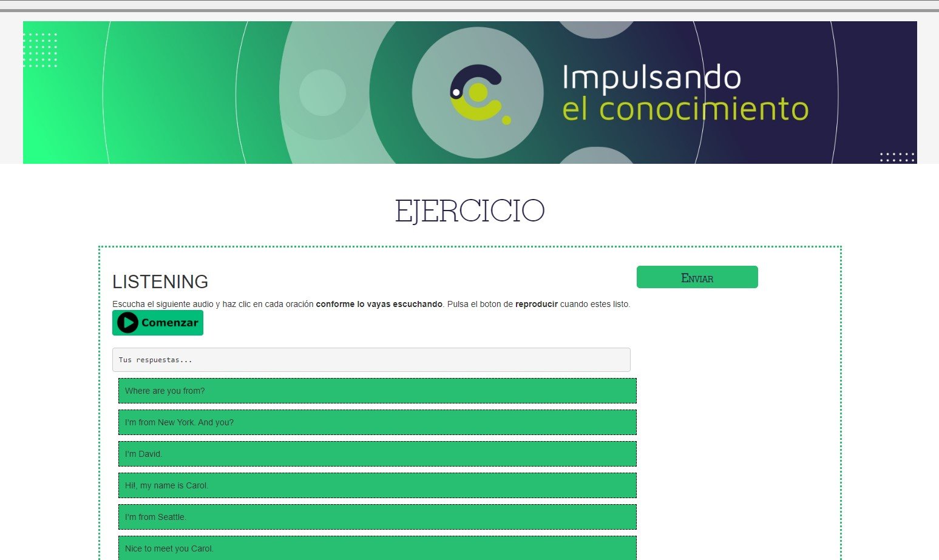The width and height of the screenshot is (939, 560).
Task: Click the dotted pattern at banner's bottom-right corner
Action: click(x=897, y=157)
